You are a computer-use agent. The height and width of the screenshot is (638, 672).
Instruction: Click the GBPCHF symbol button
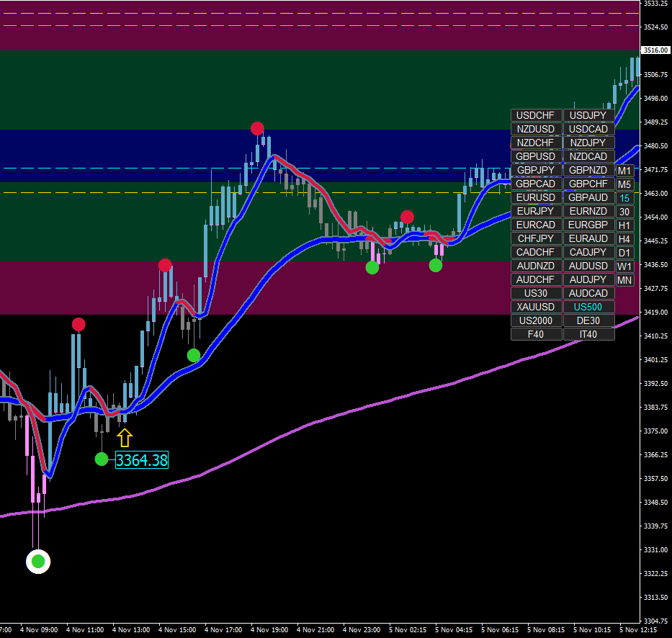[588, 184]
